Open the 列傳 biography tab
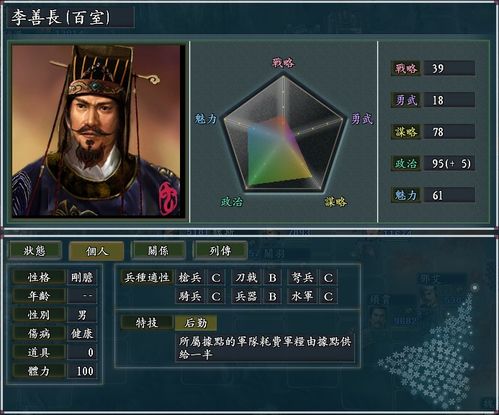Viewport: 499px width, 415px height. pos(220,251)
